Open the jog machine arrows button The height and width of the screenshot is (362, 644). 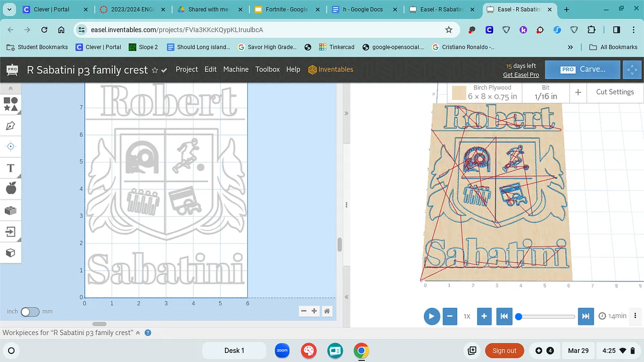[632, 70]
